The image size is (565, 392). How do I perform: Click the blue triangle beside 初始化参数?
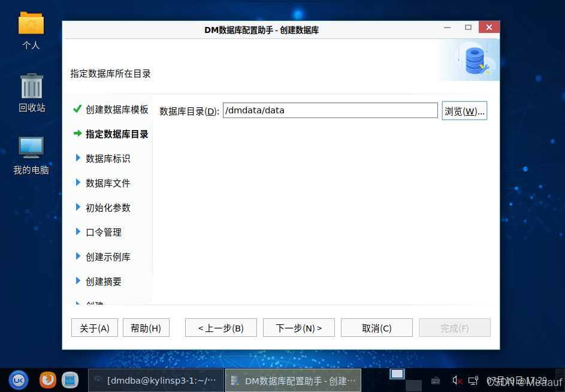78,207
